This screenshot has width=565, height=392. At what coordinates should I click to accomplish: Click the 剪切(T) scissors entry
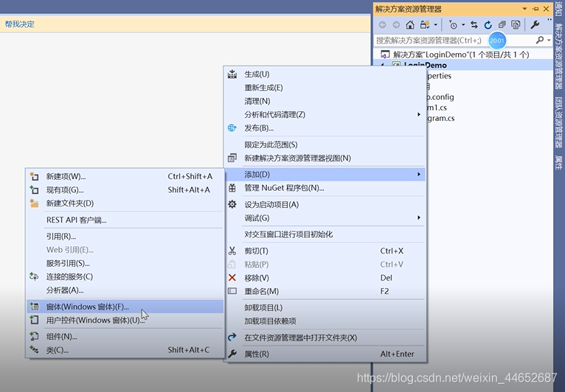pyautogui.click(x=325, y=251)
